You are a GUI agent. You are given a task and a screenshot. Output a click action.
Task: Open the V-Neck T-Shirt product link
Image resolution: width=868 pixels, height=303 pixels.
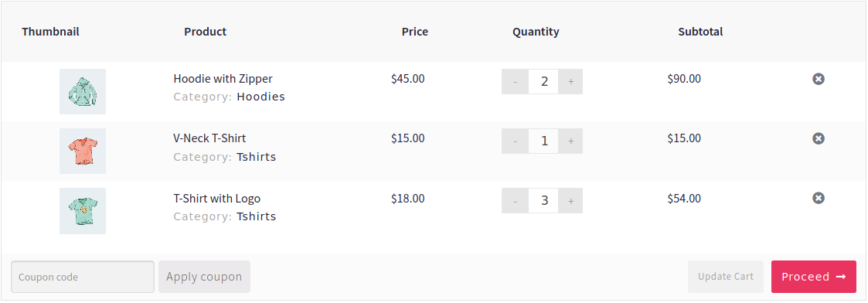209,138
